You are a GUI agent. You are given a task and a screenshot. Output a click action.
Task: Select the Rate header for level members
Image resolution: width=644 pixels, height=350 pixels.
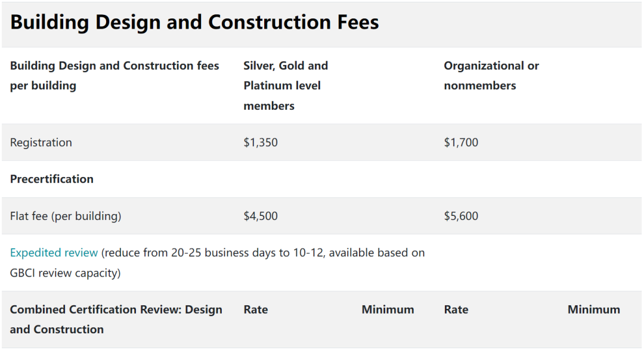[256, 309]
